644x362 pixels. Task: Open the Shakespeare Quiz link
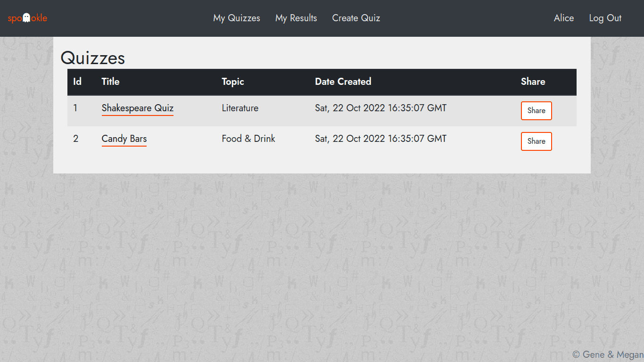(x=138, y=108)
